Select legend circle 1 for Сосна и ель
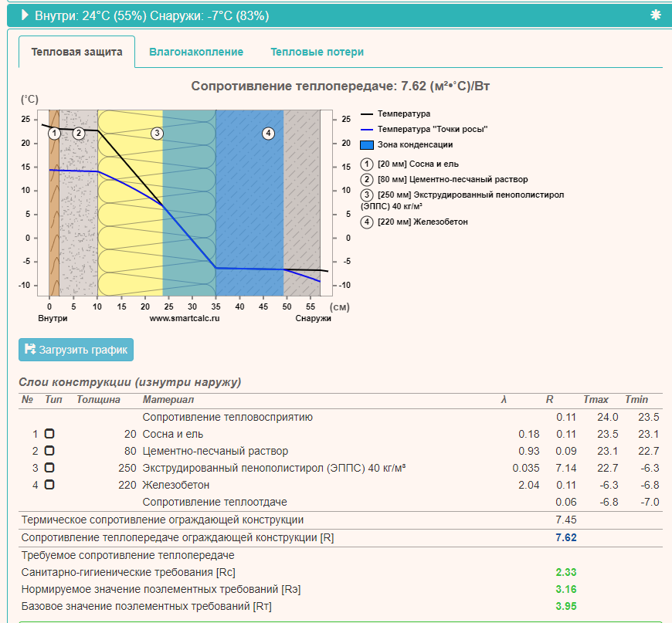The width and height of the screenshot is (672, 623). pos(366,164)
